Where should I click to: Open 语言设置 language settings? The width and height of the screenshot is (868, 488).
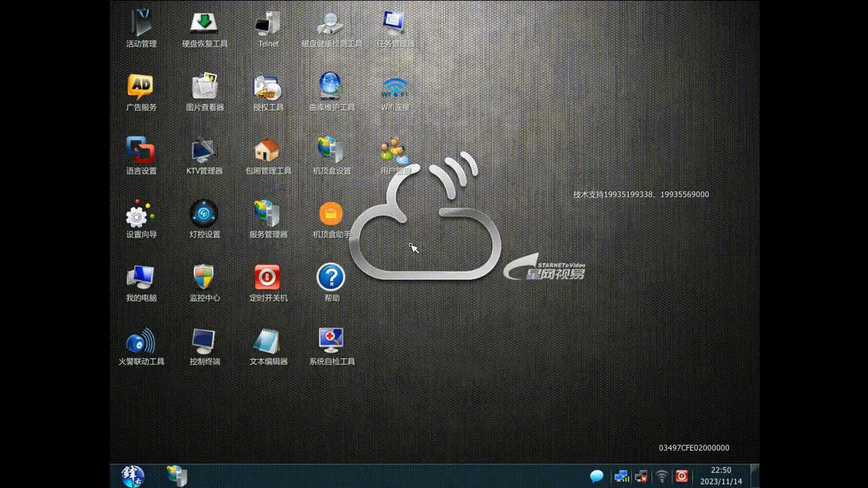click(x=141, y=151)
